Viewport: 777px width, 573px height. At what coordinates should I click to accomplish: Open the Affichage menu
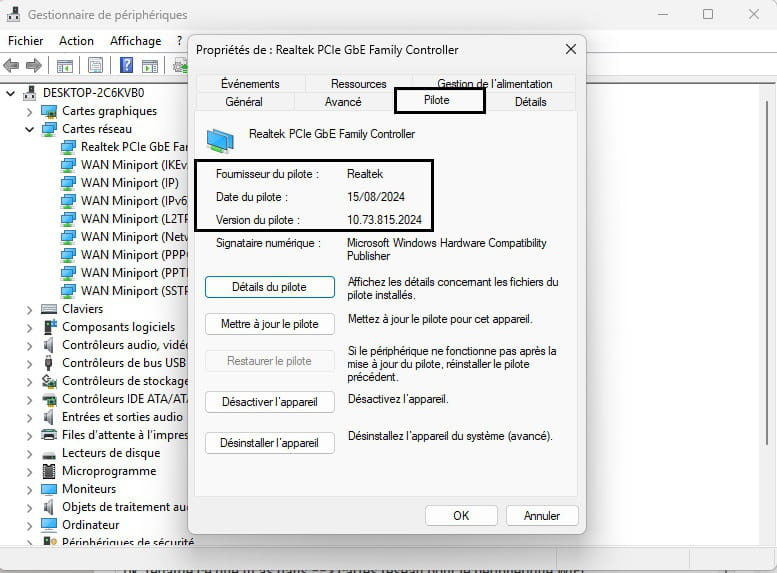click(x=135, y=41)
